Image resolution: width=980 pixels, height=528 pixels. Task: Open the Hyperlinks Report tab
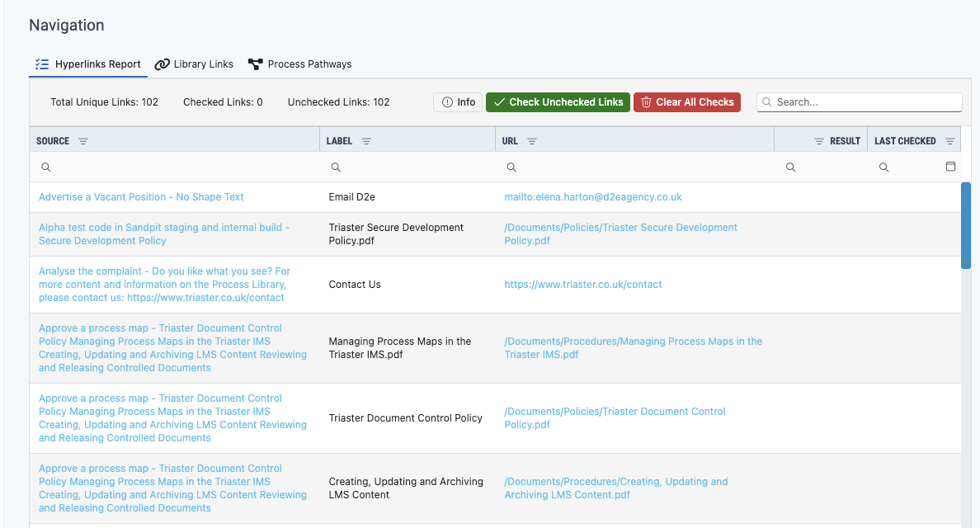click(88, 64)
